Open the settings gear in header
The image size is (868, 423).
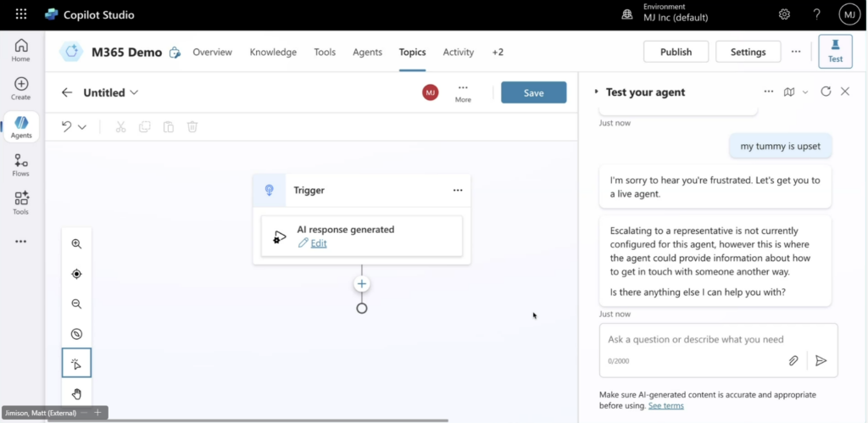[x=784, y=14]
